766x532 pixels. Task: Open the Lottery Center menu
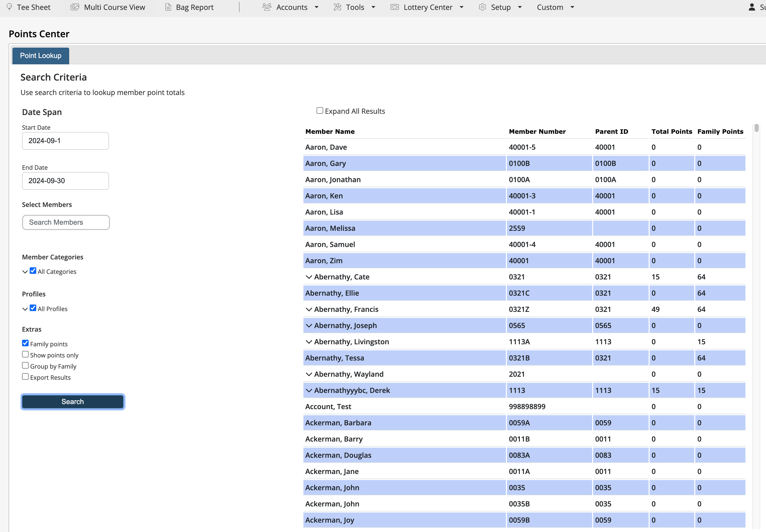(428, 7)
